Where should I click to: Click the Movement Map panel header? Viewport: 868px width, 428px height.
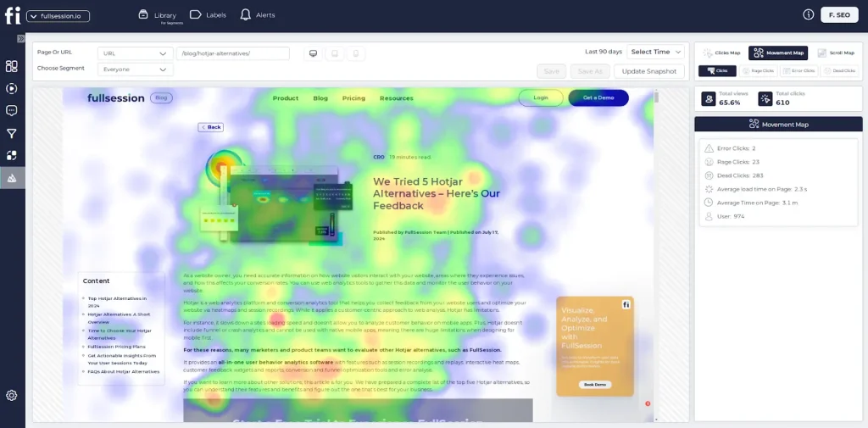pyautogui.click(x=778, y=124)
